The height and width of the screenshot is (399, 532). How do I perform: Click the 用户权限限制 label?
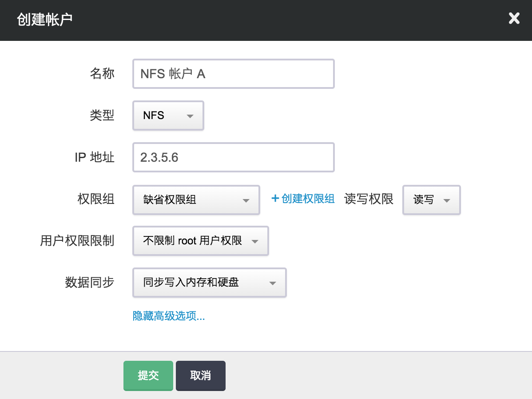(x=77, y=241)
